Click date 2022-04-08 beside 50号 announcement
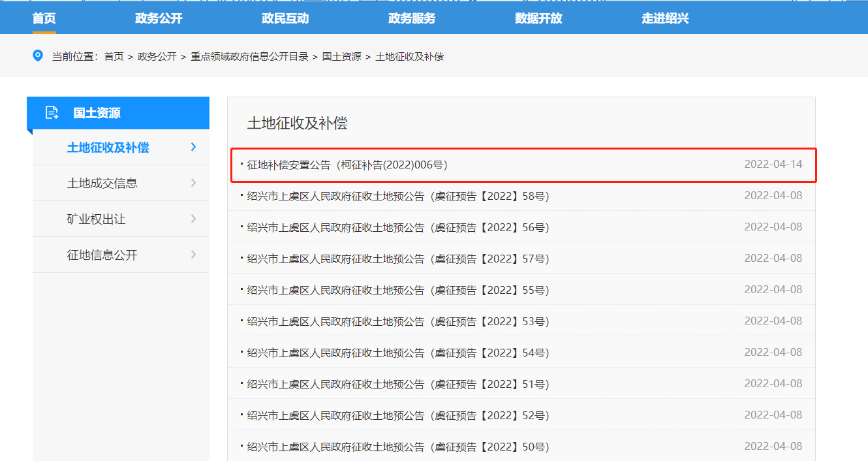Screen dimensions: 868x461 773,446
